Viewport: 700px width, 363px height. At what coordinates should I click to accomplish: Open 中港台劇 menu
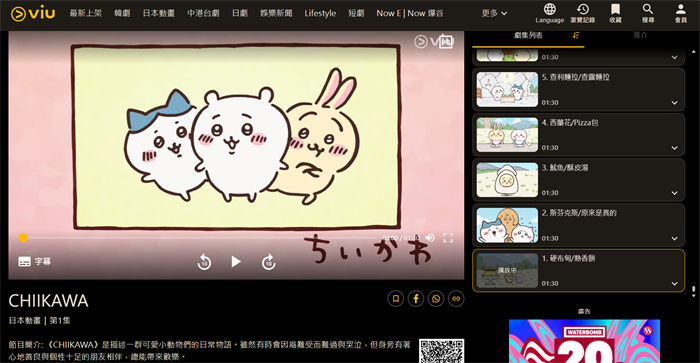(203, 13)
